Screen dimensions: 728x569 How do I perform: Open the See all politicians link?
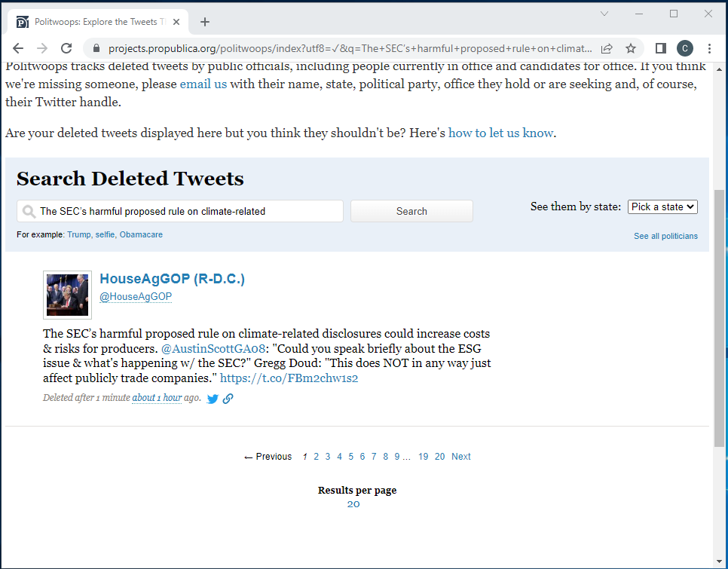click(x=665, y=236)
